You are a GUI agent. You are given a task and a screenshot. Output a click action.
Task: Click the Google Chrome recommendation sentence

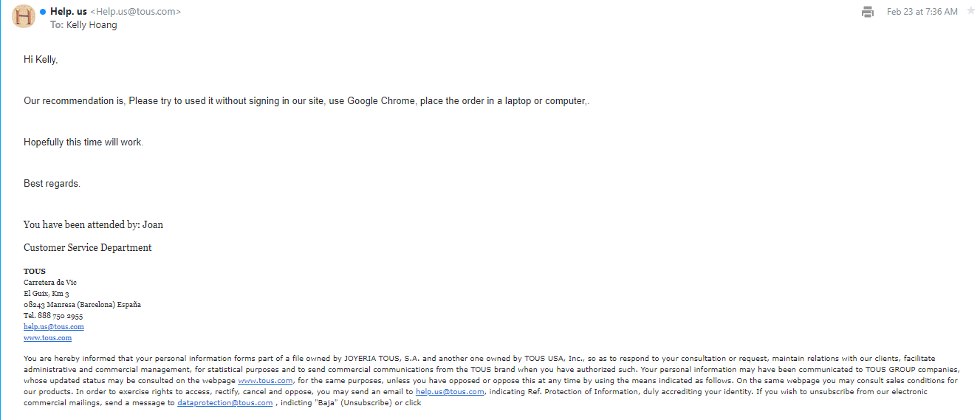(306, 100)
